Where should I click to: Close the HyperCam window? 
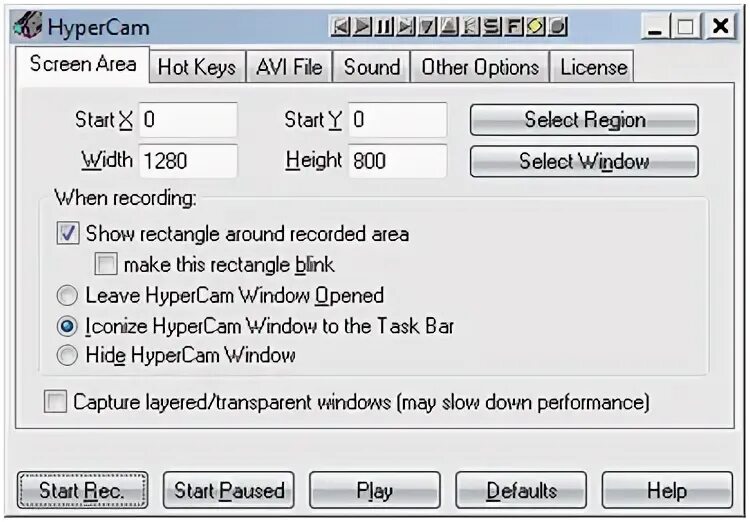pyautogui.click(x=720, y=26)
